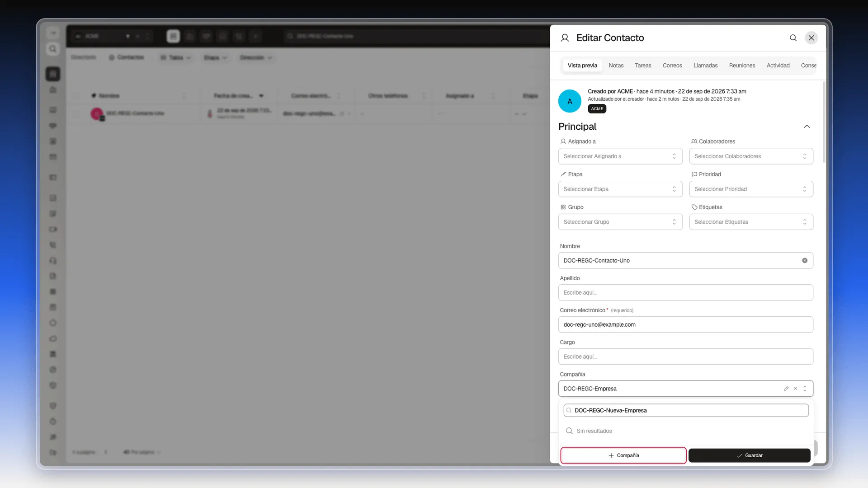
Task: Click the search icon in Editar Contacto header
Action: click(793, 38)
